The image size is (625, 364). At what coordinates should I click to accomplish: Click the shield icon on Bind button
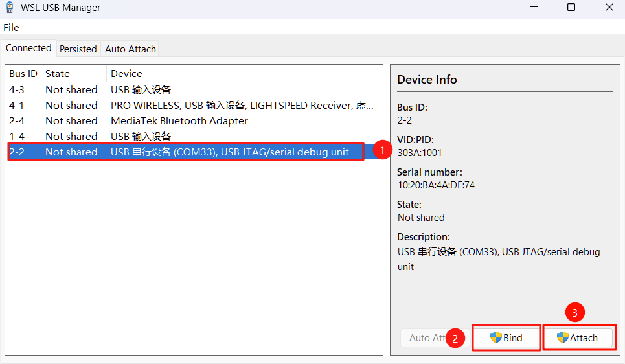(x=496, y=337)
